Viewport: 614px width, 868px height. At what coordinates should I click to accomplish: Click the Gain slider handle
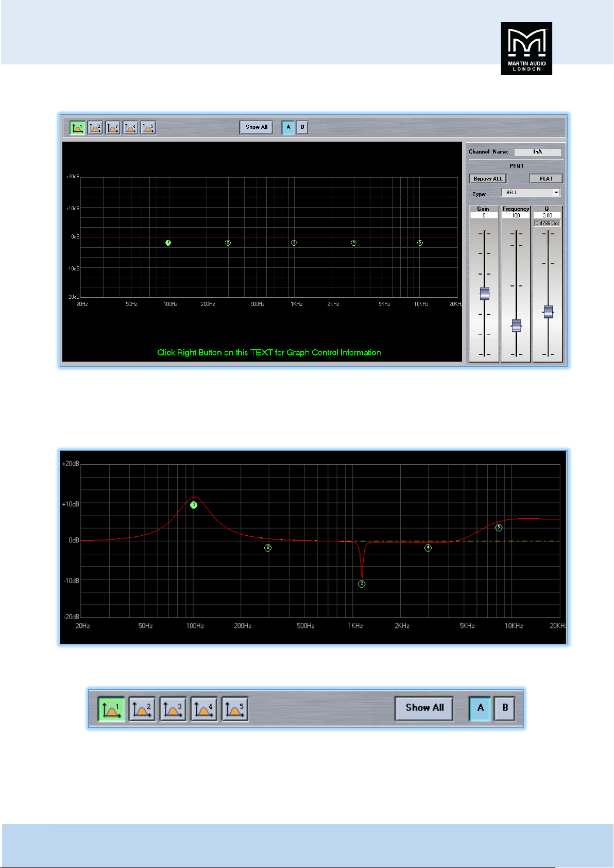pos(484,294)
